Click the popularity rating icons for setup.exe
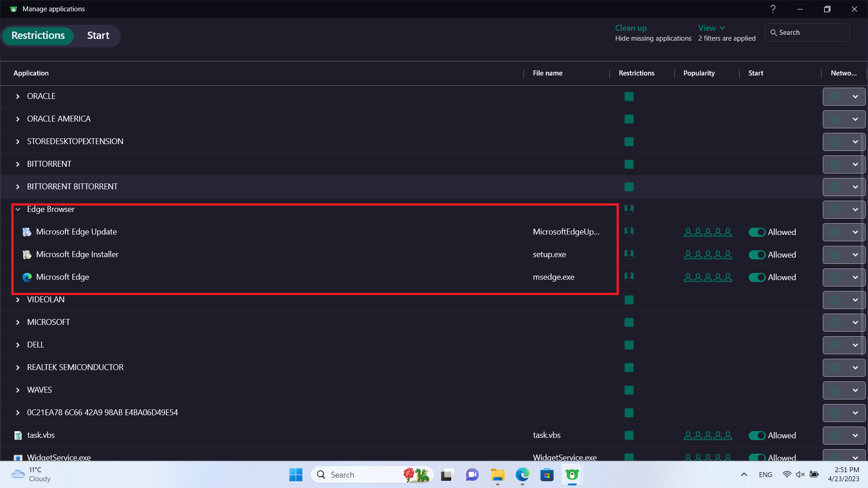The width and height of the screenshot is (868, 488). click(x=708, y=255)
